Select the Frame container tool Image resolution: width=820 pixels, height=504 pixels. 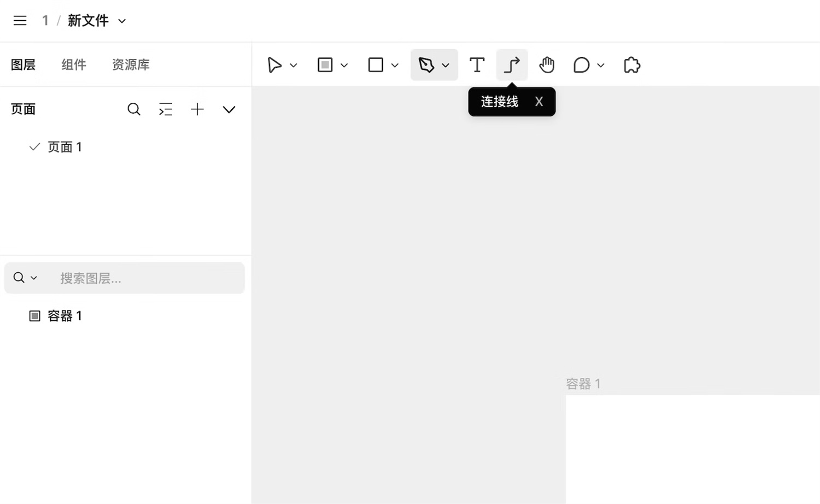(325, 65)
